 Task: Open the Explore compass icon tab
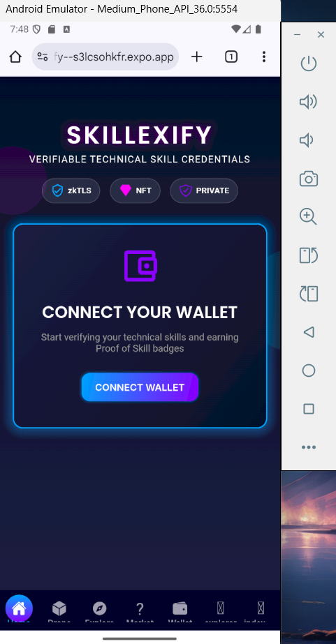(x=99, y=608)
